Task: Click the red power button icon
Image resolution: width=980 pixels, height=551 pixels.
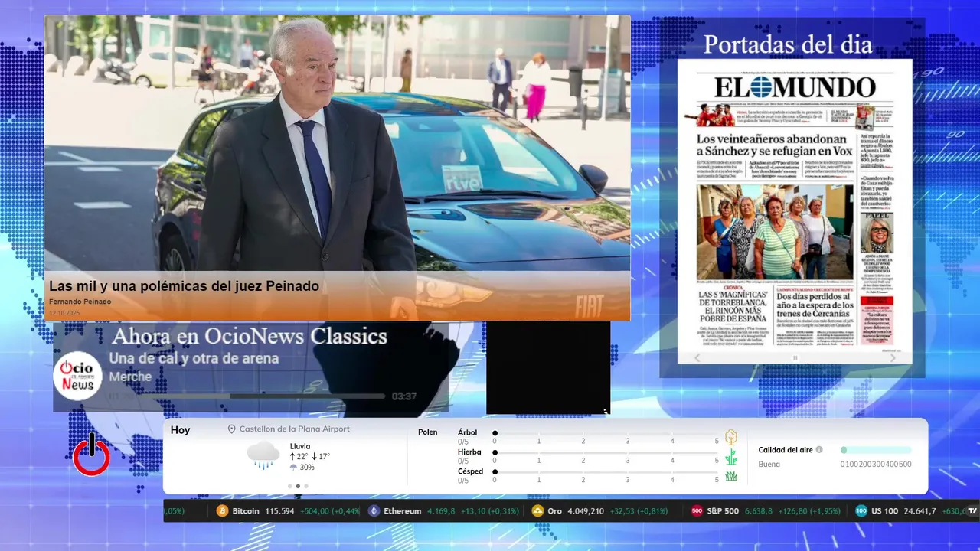Action: pyautogui.click(x=91, y=456)
